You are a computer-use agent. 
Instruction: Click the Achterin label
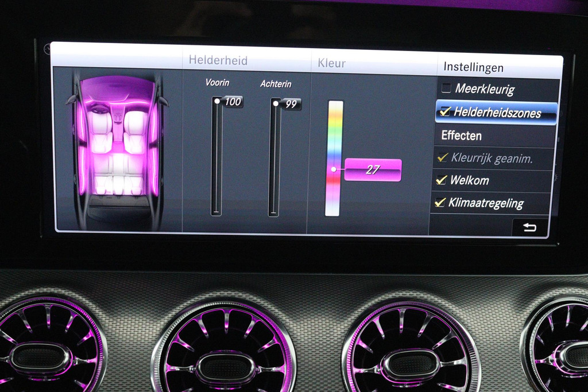coord(276,84)
